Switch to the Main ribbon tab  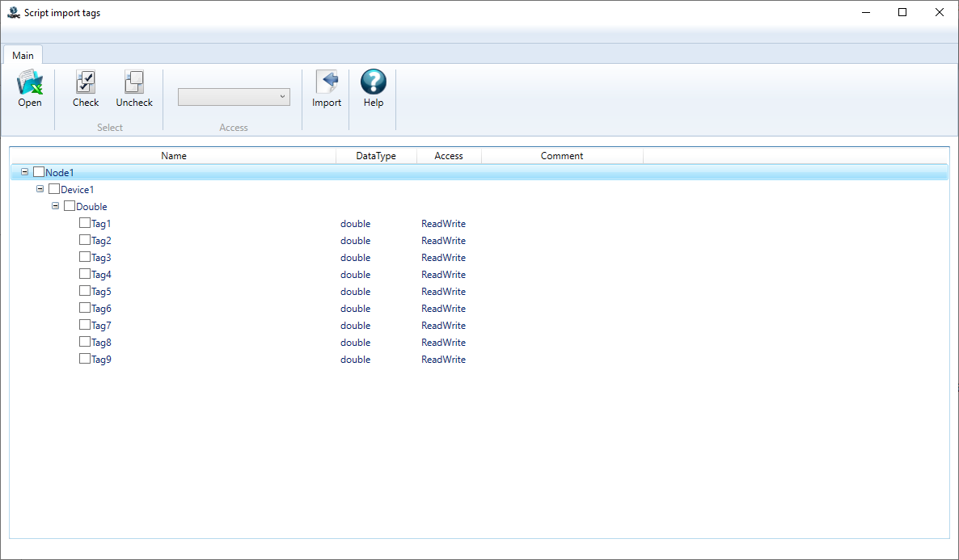23,56
